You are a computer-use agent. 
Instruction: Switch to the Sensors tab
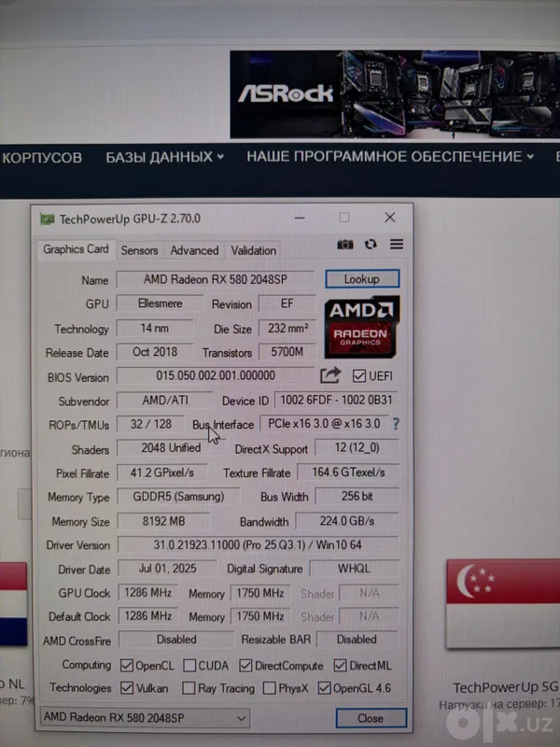(139, 250)
